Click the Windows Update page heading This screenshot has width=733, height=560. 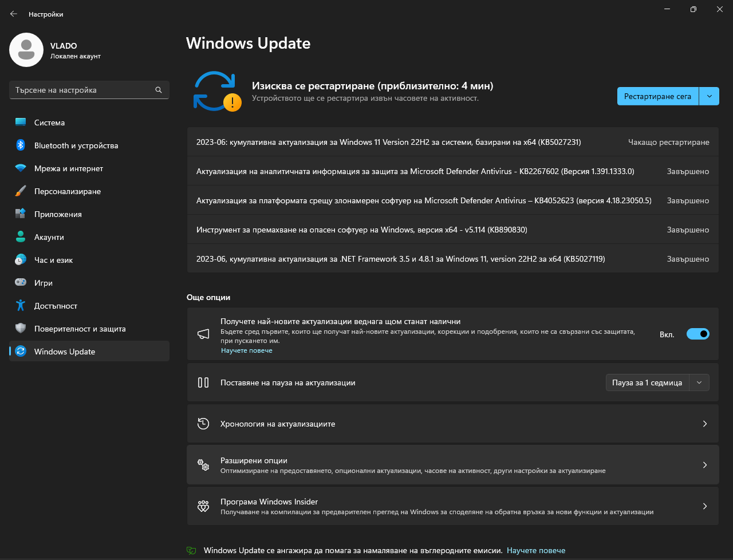[x=249, y=44]
